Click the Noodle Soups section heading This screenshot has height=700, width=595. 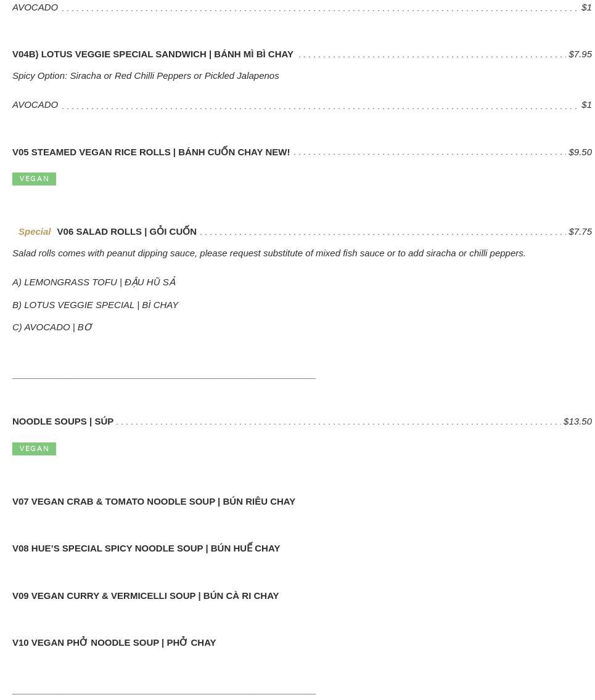coord(63,421)
